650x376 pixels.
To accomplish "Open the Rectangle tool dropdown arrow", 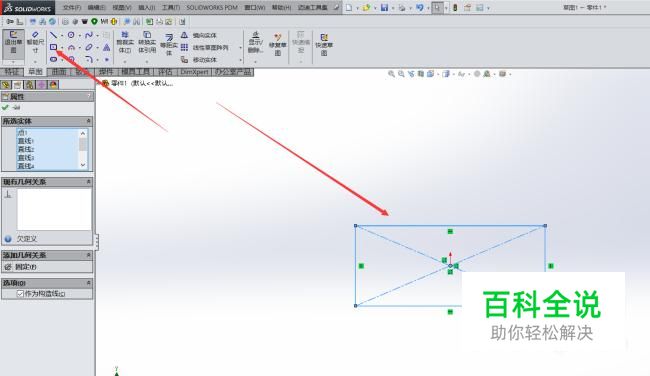I will pos(62,48).
